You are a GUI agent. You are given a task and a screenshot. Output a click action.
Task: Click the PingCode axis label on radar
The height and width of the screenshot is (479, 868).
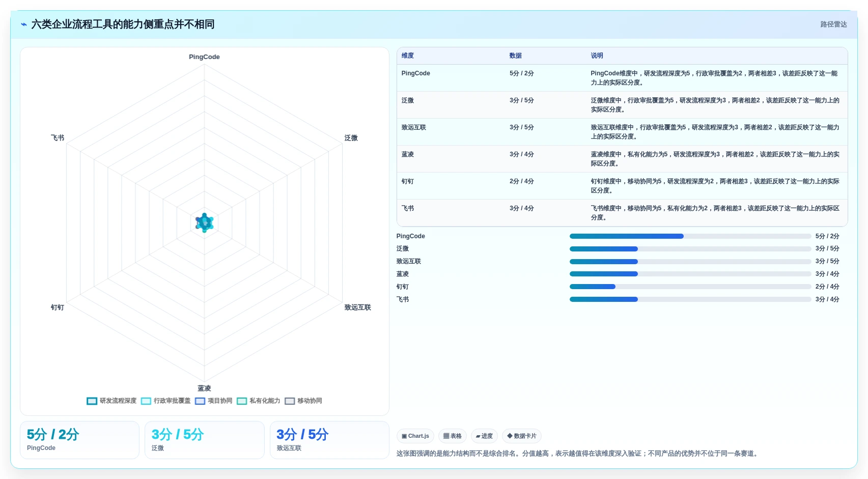point(204,57)
